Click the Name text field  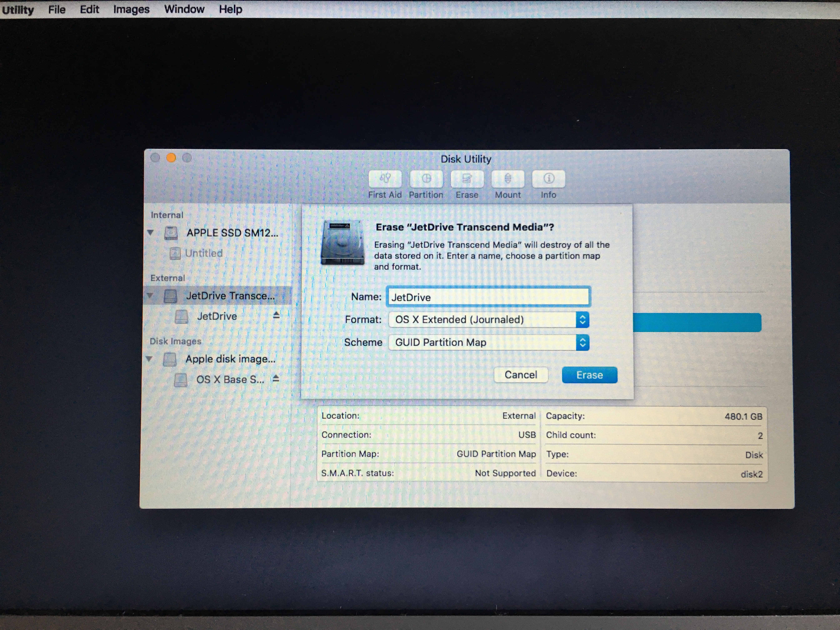point(488,297)
